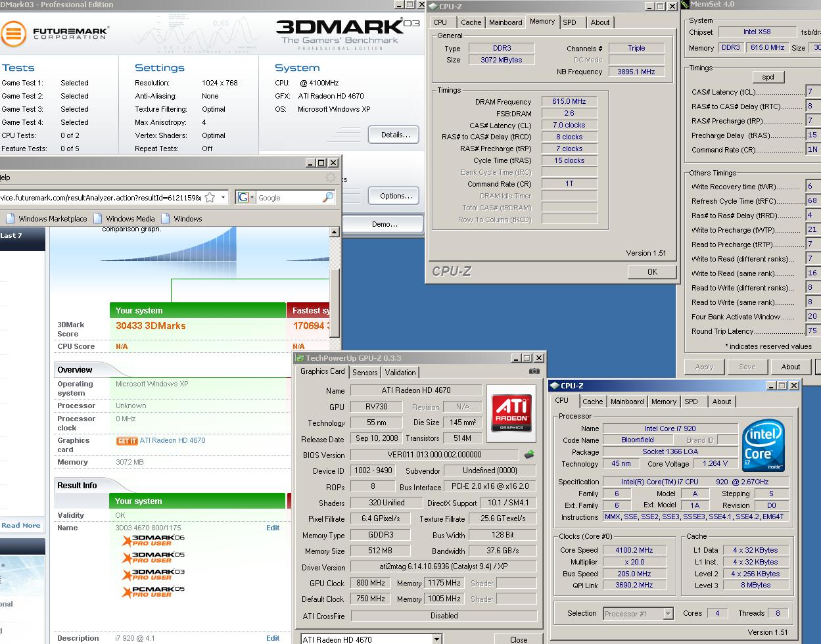Click the BIOS save chip icon in GPU-Z
This screenshot has height=644, width=821.
tap(529, 454)
